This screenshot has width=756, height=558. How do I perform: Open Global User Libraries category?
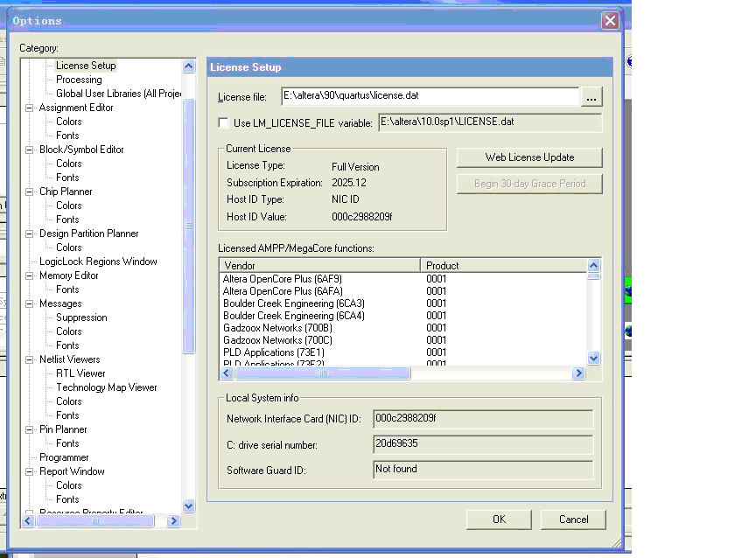pos(119,94)
